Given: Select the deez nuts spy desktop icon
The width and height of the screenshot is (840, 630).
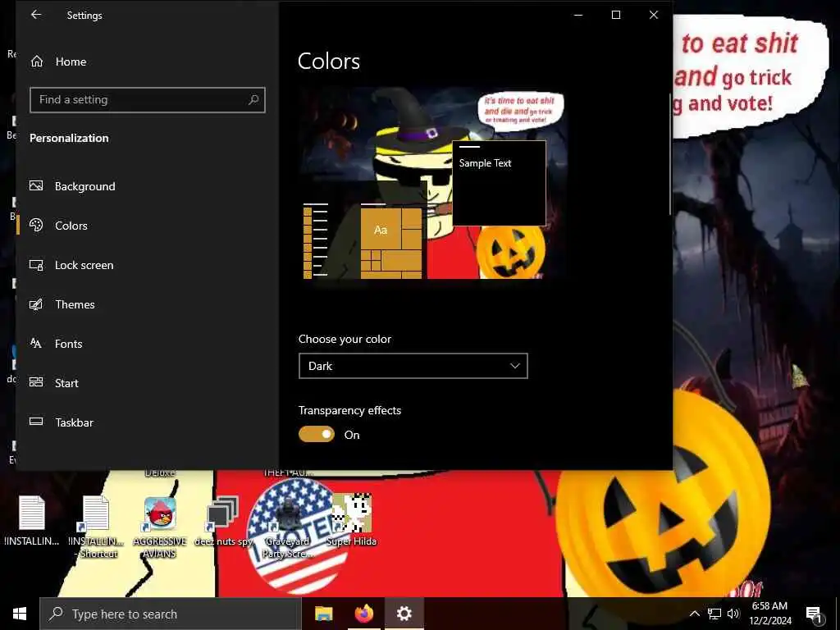Looking at the screenshot, I should (x=223, y=521).
